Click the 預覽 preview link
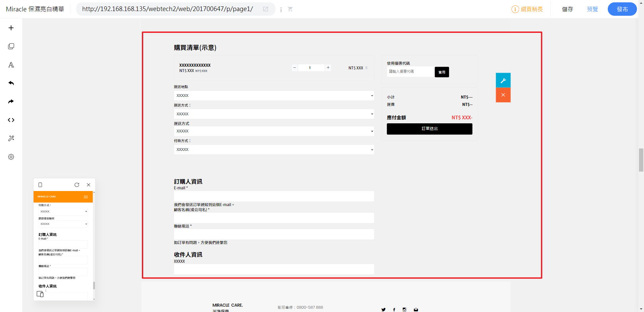Image resolution: width=644 pixels, height=312 pixels. [x=592, y=9]
